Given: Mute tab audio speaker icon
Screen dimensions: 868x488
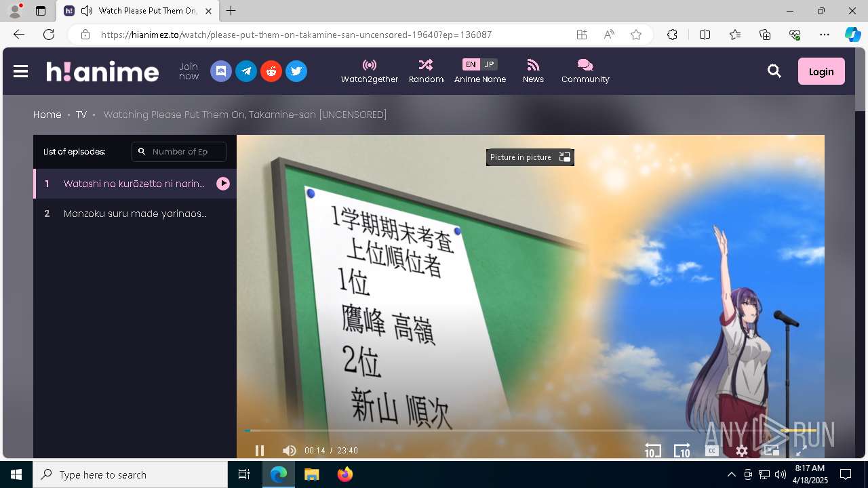Looking at the screenshot, I should [86, 11].
